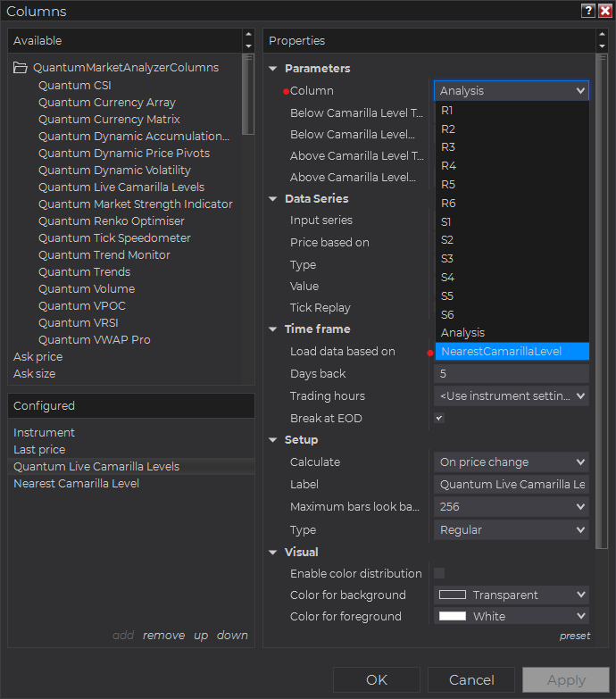Choose R6 from the column list
This screenshot has width=616, height=699.
pyautogui.click(x=512, y=204)
